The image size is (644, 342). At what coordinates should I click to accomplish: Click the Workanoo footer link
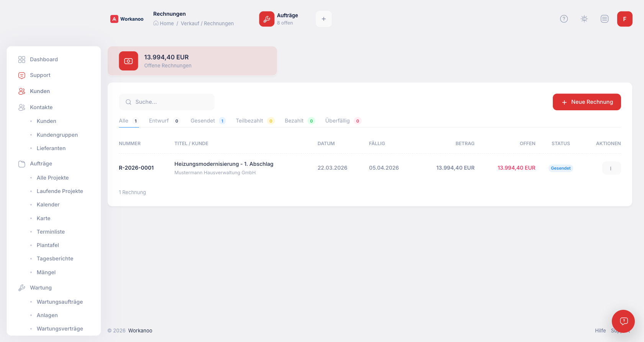point(140,331)
